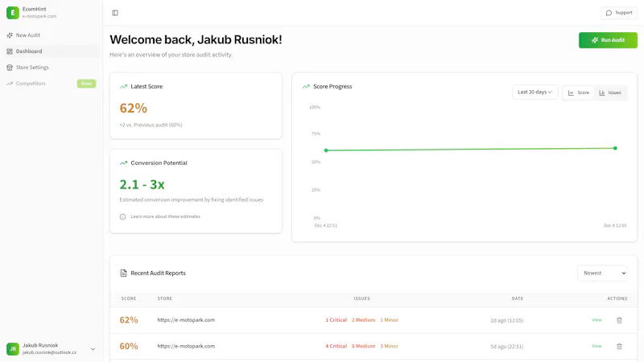Screen dimensions: 644x362
Task: Click the Latest Score trend icon
Action: point(123,87)
